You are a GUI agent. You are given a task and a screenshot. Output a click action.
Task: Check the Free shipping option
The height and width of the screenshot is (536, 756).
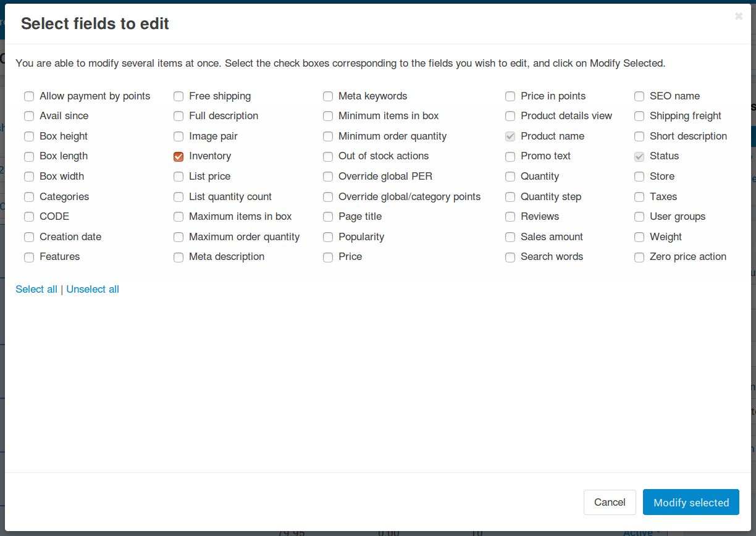click(x=178, y=96)
